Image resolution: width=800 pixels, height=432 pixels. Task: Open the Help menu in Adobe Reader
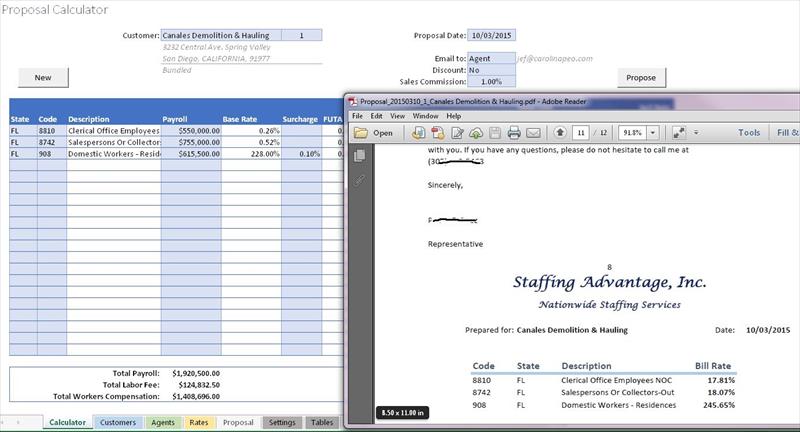(x=454, y=116)
